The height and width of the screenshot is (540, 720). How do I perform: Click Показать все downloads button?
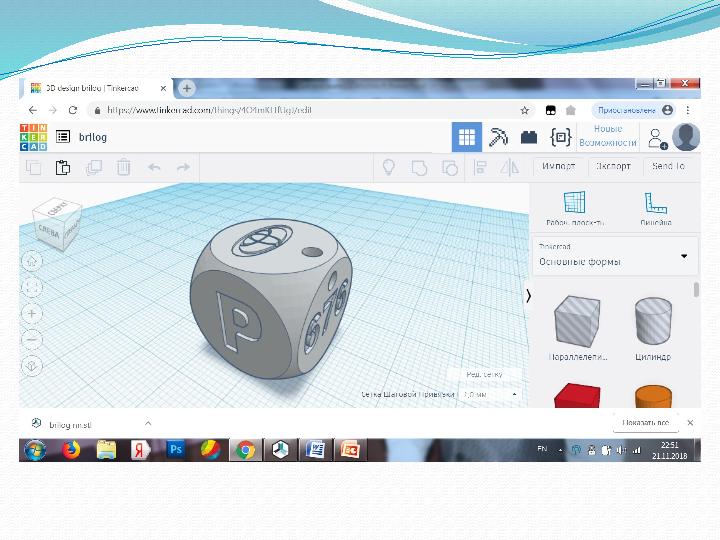click(x=646, y=422)
